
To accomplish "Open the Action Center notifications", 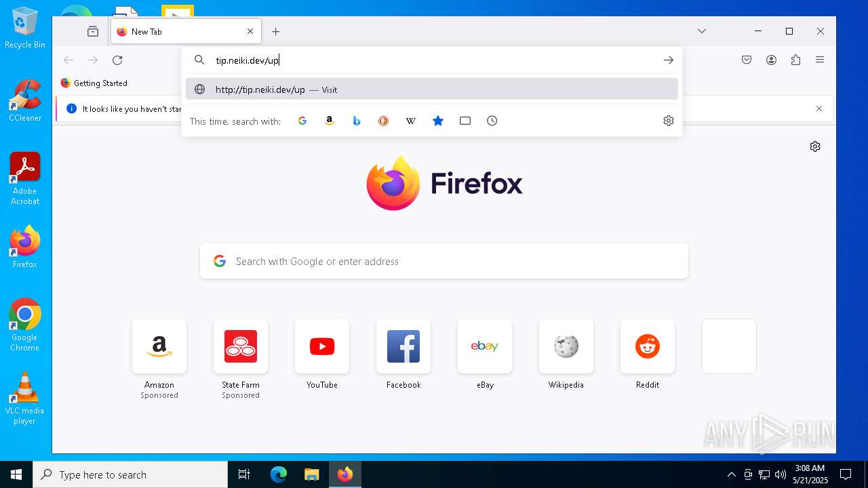I will click(846, 474).
